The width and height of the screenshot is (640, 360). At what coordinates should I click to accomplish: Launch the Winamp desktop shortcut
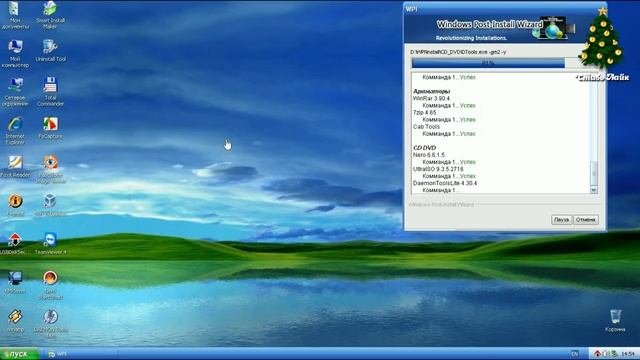tap(15, 321)
